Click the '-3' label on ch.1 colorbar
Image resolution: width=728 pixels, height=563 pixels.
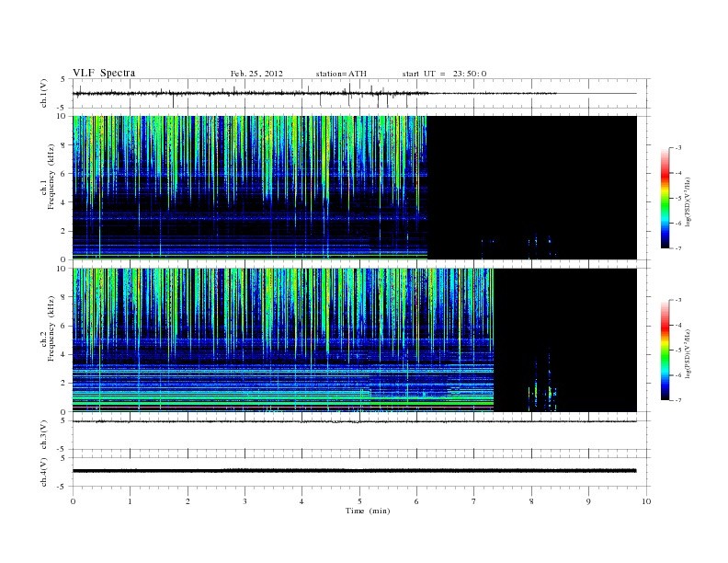(678, 148)
